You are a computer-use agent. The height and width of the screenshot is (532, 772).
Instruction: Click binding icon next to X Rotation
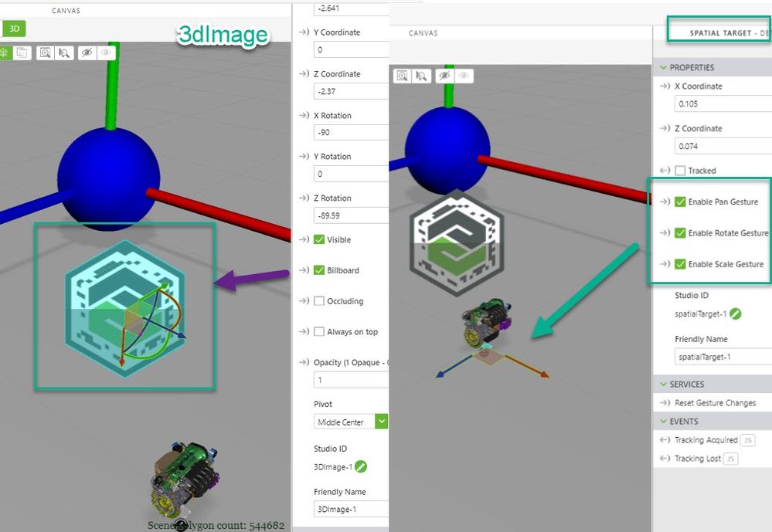click(x=304, y=115)
